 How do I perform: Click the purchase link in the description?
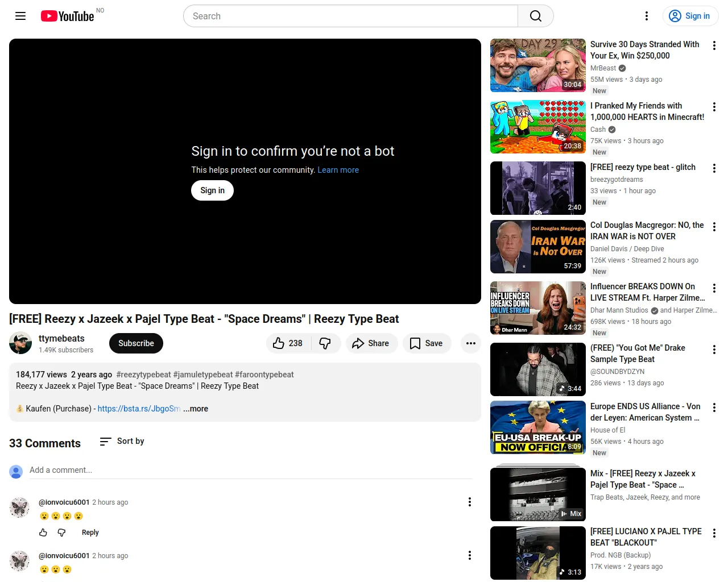pyautogui.click(x=139, y=409)
